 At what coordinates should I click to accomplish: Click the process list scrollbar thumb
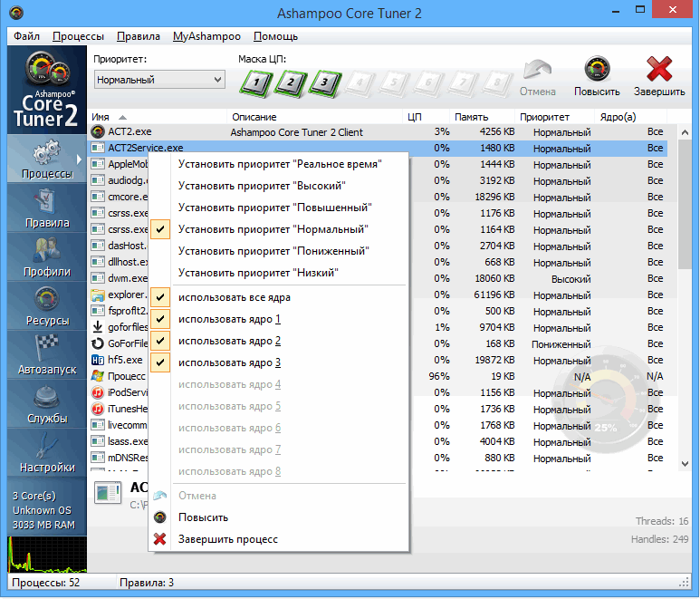pyautogui.click(x=685, y=204)
